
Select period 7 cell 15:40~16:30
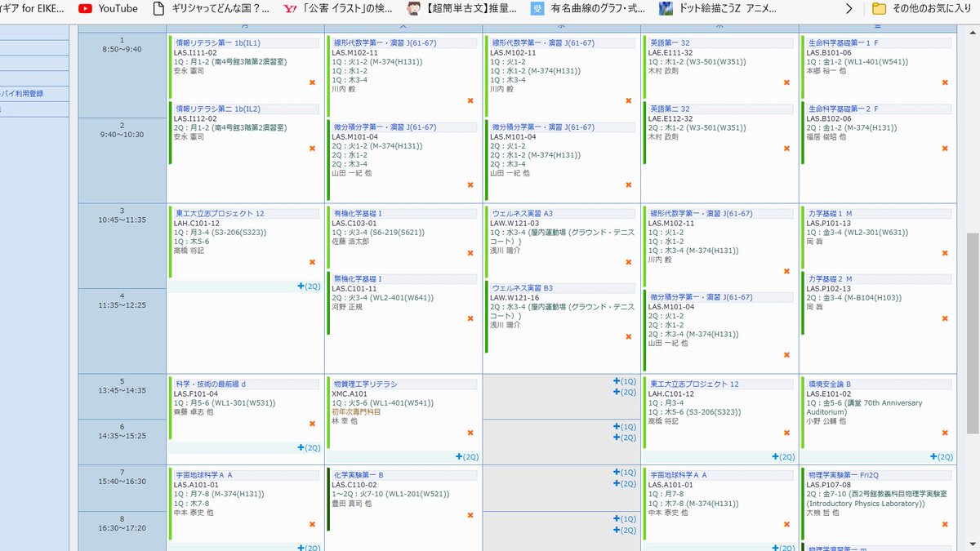pyautogui.click(x=122, y=488)
